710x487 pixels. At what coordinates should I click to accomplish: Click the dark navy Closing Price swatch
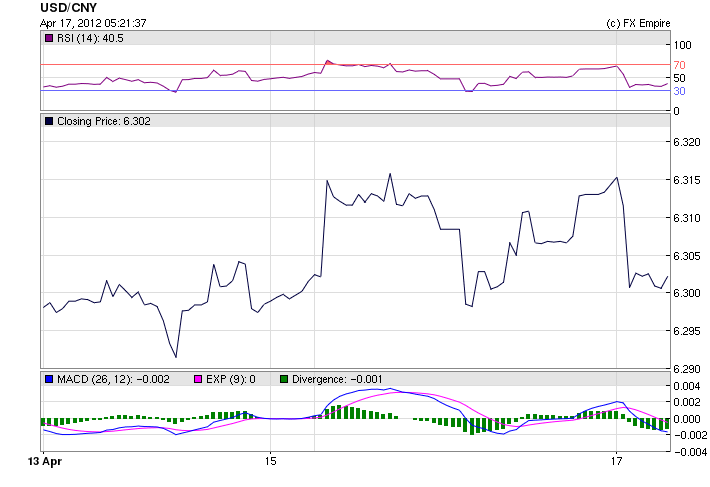click(x=49, y=121)
